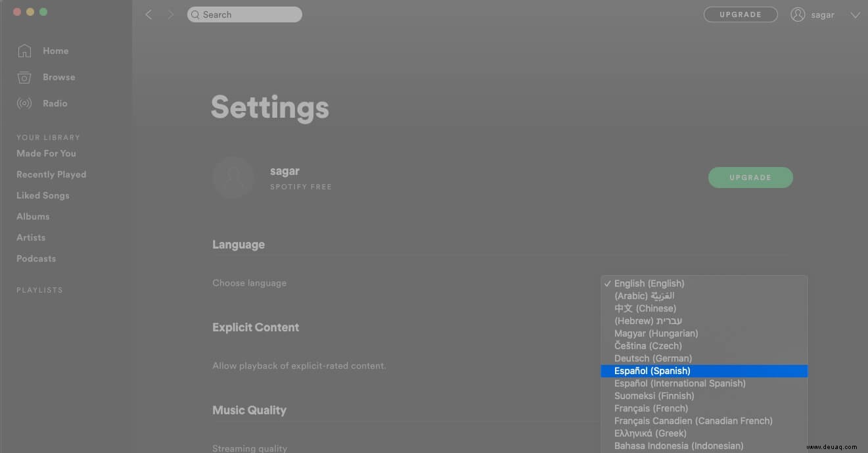The width and height of the screenshot is (868, 453).
Task: Click the PLAYLISTS sidebar header
Action: (x=39, y=290)
